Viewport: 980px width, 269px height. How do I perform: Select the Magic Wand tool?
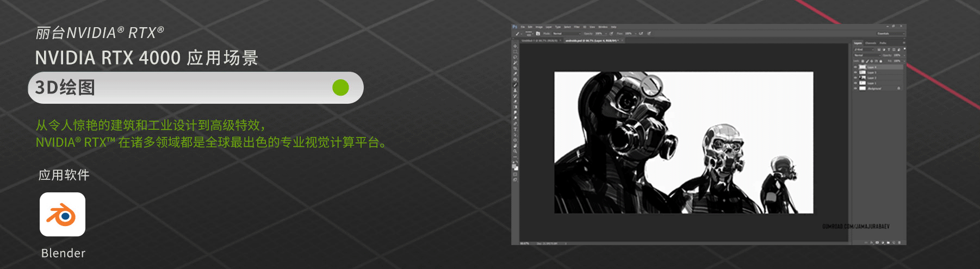coord(515,62)
